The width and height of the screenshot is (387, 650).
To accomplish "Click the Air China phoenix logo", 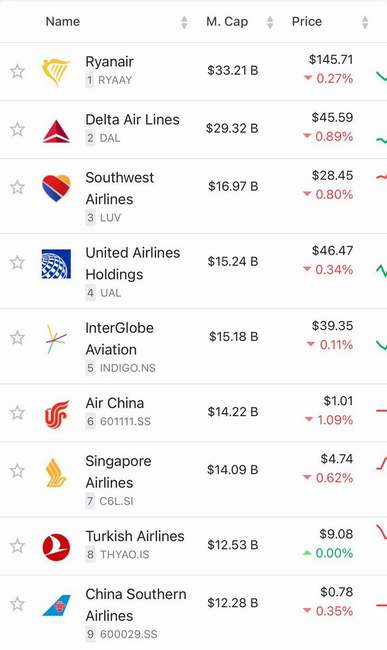I will click(56, 413).
